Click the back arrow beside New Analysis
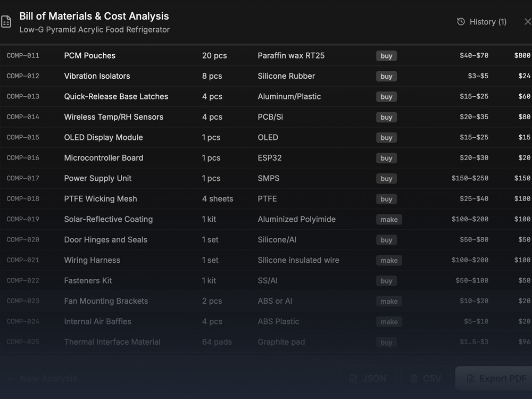 coord(12,379)
